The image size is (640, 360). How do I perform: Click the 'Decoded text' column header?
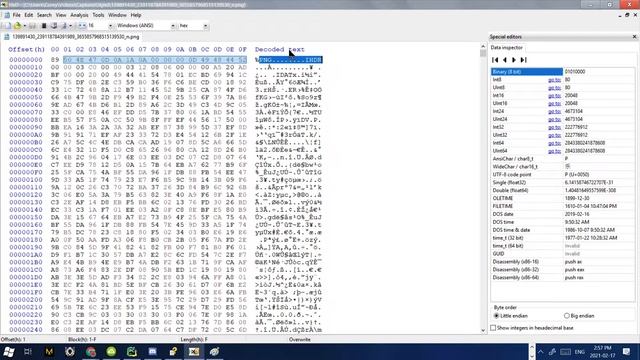(280, 49)
